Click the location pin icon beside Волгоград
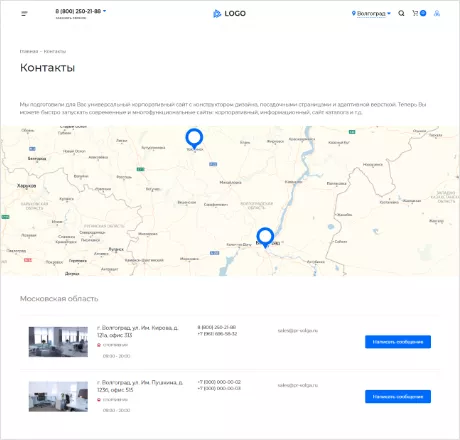Viewport: 460px width, 440px height. pos(354,13)
